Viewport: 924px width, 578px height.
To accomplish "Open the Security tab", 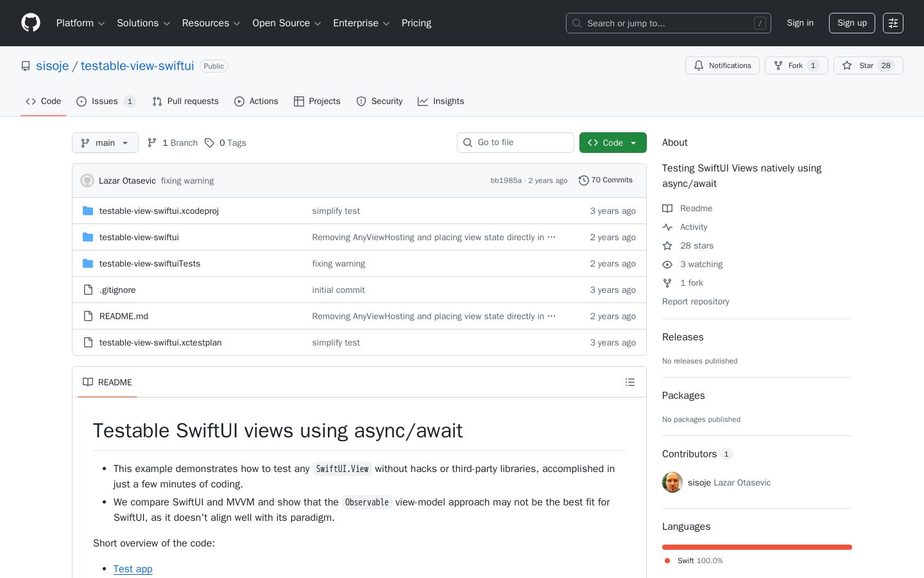I will pos(379,101).
